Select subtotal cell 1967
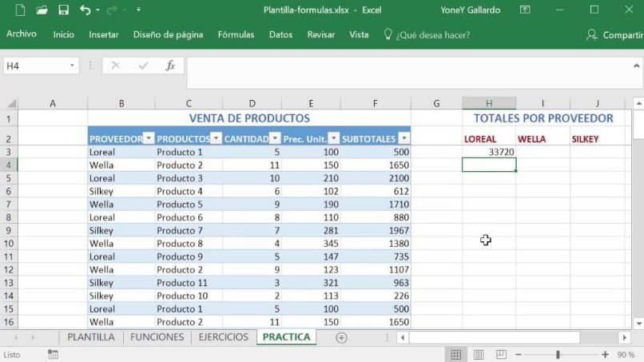 click(376, 230)
